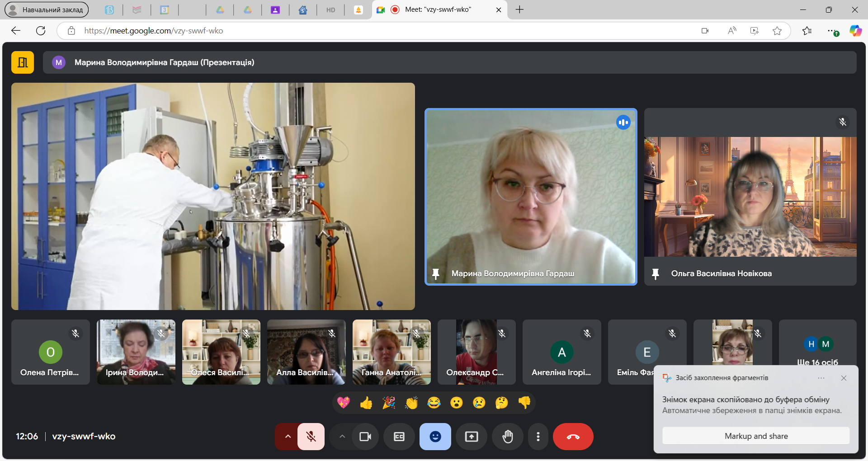Viewport: 868px width, 461px height.
Task: Click meeting code vzy-swwf-wko text
Action: pyautogui.click(x=84, y=437)
